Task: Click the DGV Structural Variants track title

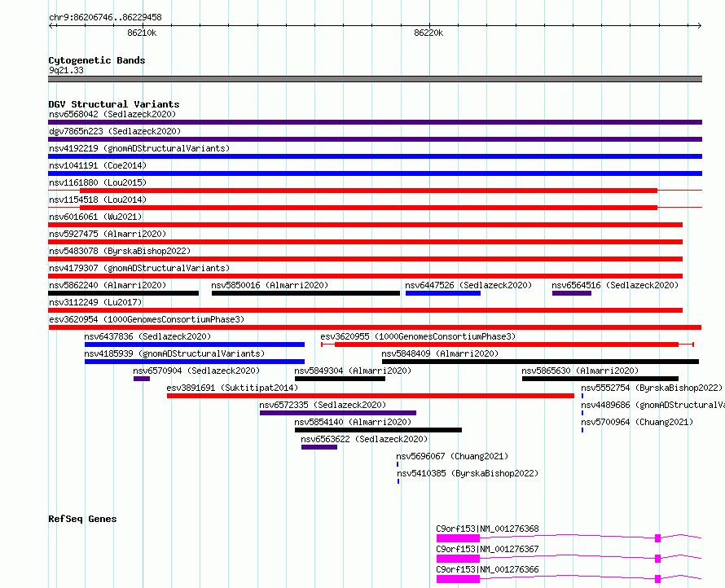Action: coord(114,104)
